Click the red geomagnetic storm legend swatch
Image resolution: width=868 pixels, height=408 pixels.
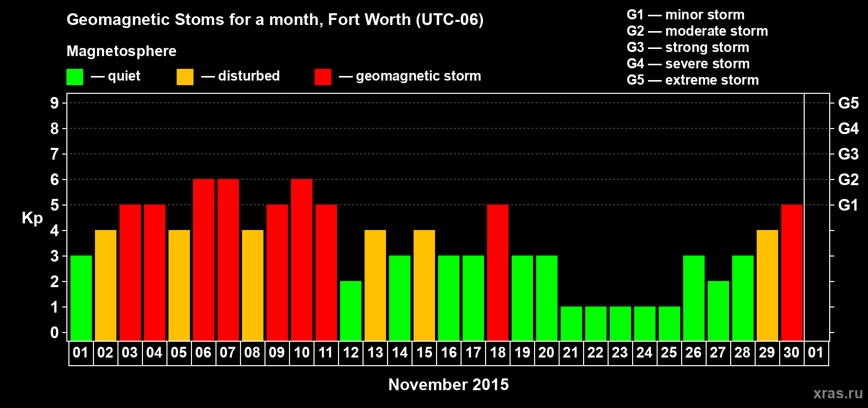click(323, 77)
